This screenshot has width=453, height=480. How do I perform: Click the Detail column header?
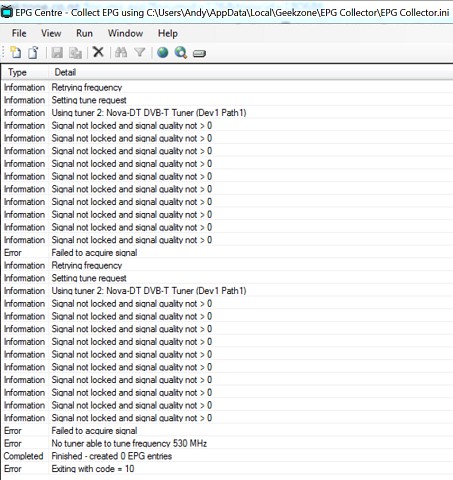pyautogui.click(x=251, y=72)
